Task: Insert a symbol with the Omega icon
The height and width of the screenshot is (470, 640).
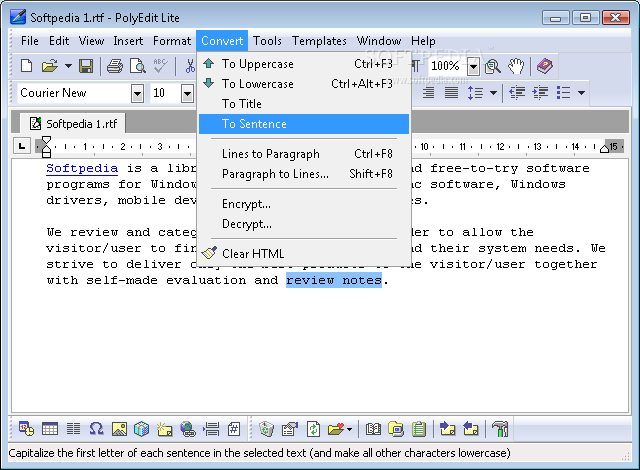Action: click(x=96, y=429)
